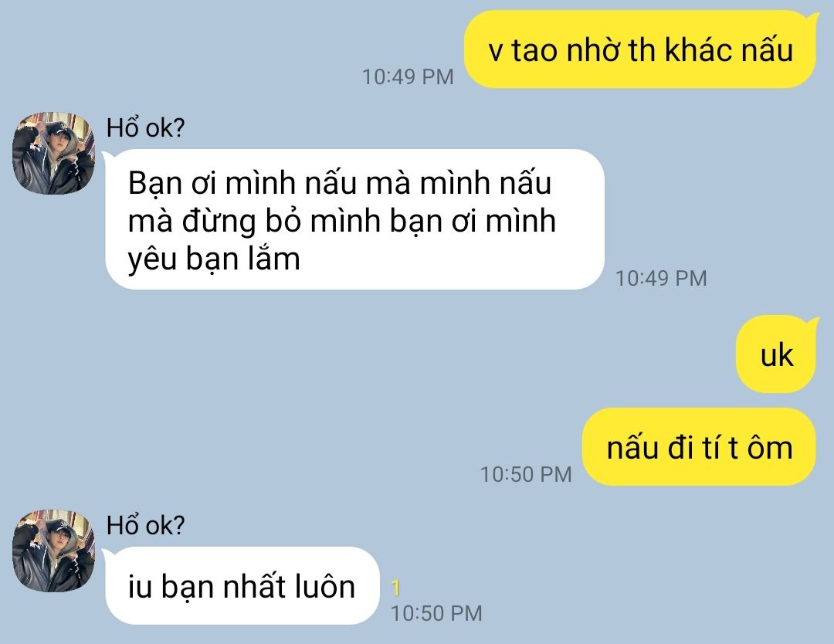Click the 10:49 PM timestamp beside top yellow bubble

(x=408, y=77)
